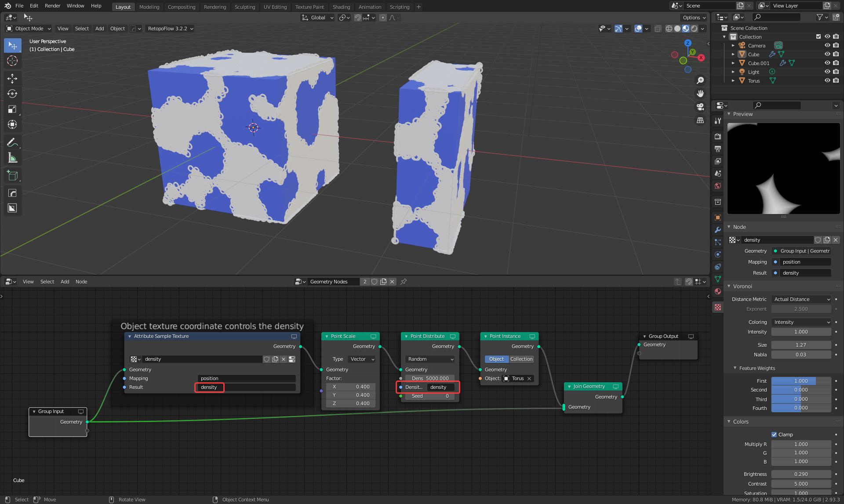Select Collection mode in Point Instance
The height and width of the screenshot is (504, 844).
[521, 359]
